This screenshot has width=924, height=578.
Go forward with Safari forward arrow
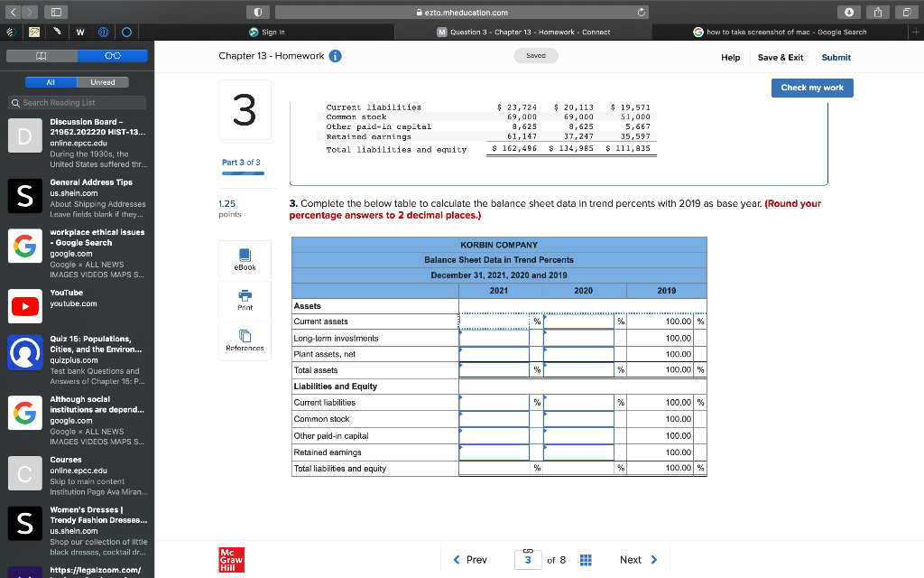point(30,12)
